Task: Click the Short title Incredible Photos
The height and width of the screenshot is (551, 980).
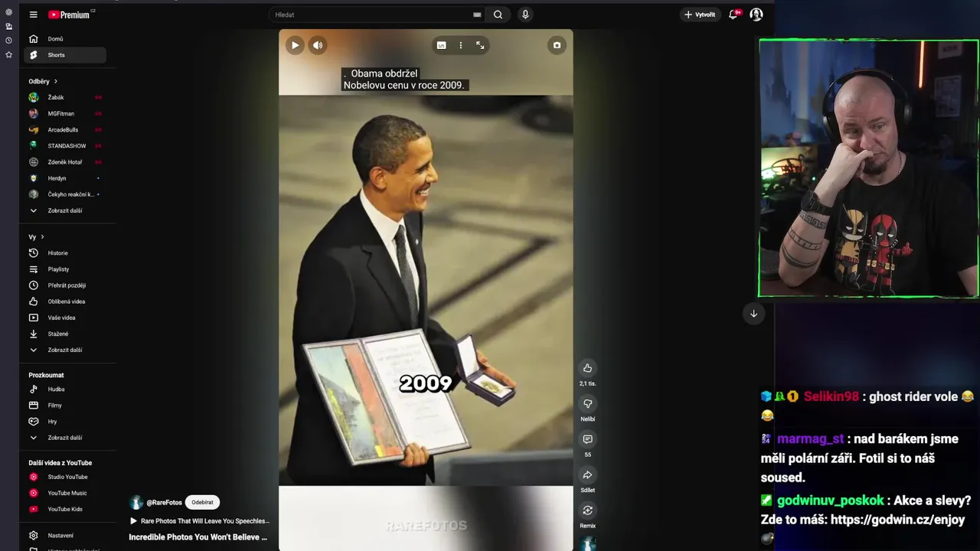Action: [198, 537]
